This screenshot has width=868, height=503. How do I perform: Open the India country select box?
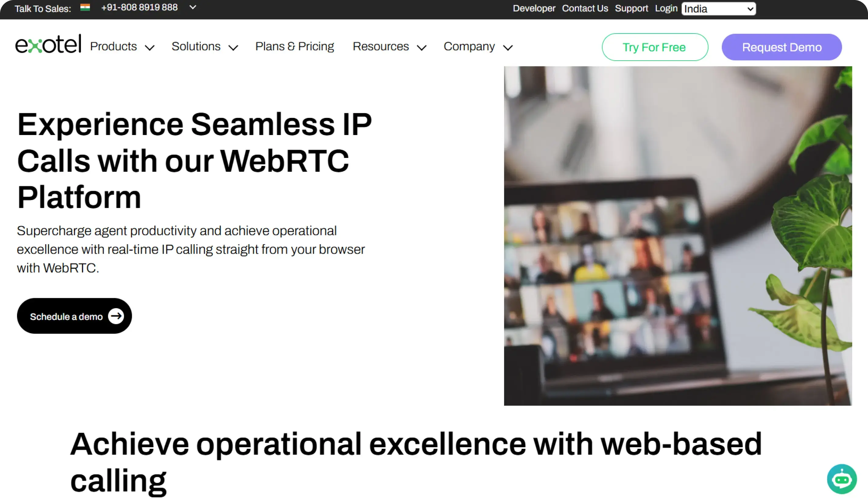718,9
